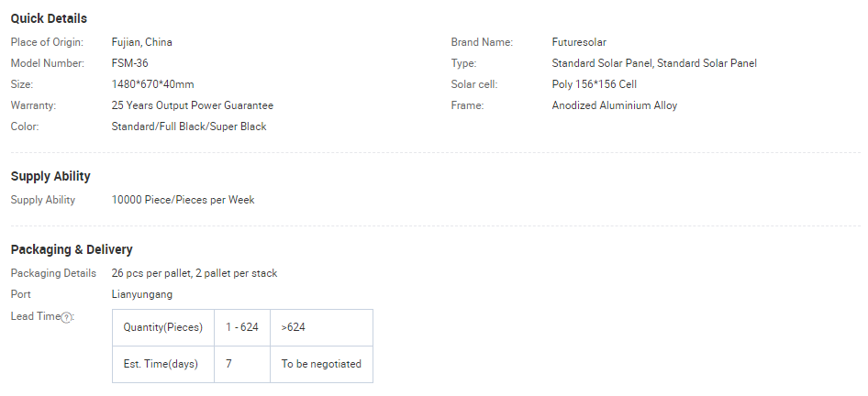The width and height of the screenshot is (868, 396).
Task: Click the To be negotiated table cell
Action: 322,364
